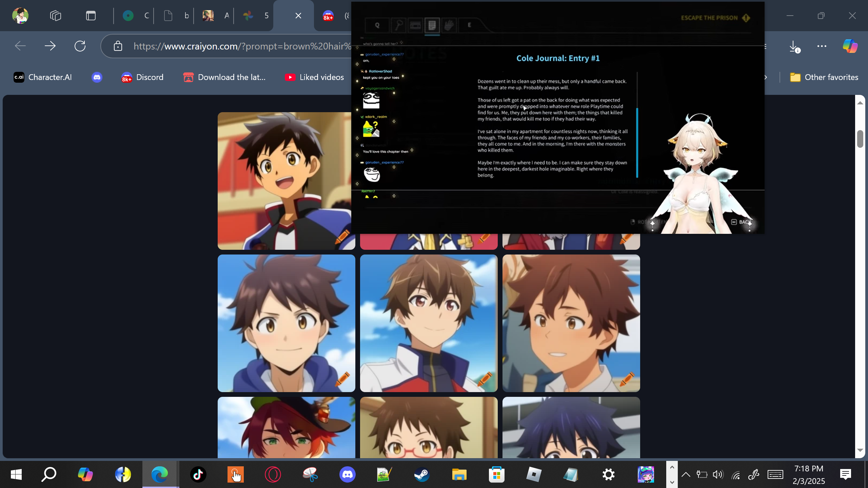Open the orange pointing-hand app on taskbar
This screenshot has width=868, height=488.
pos(236,474)
